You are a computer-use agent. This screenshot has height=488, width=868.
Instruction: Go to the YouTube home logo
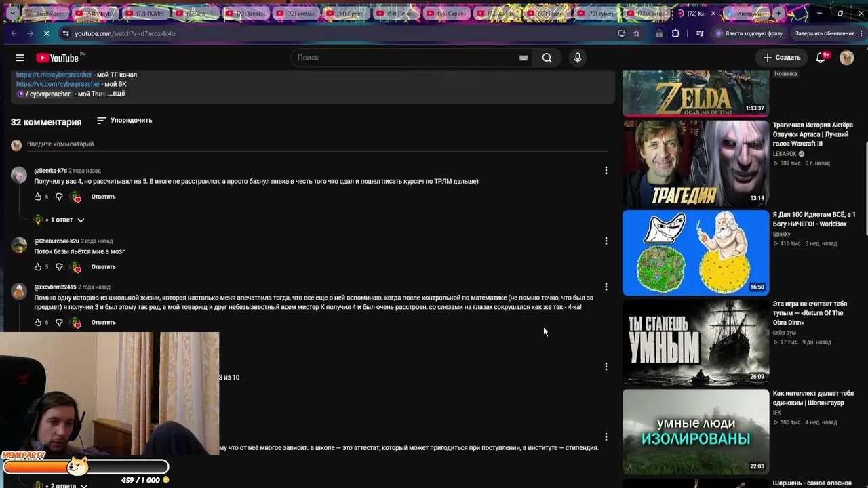tap(58, 58)
